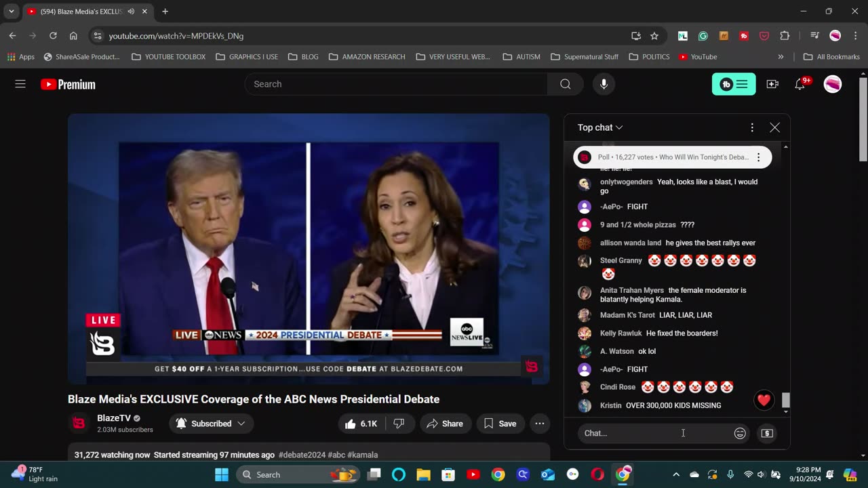Close the live chat panel
Image resolution: width=868 pixels, height=488 pixels.
tap(775, 127)
